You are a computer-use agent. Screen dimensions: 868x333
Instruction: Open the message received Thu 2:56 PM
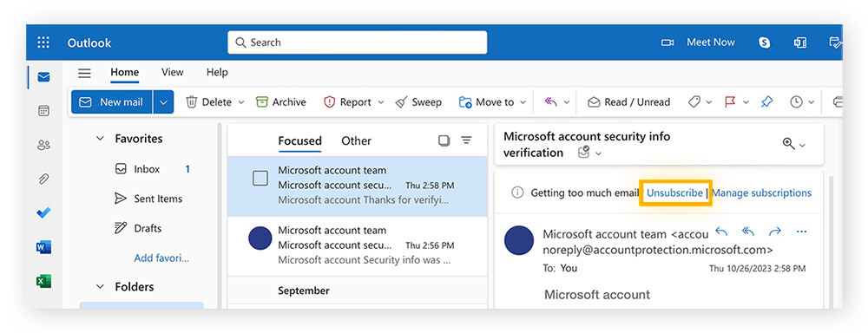coord(357,245)
